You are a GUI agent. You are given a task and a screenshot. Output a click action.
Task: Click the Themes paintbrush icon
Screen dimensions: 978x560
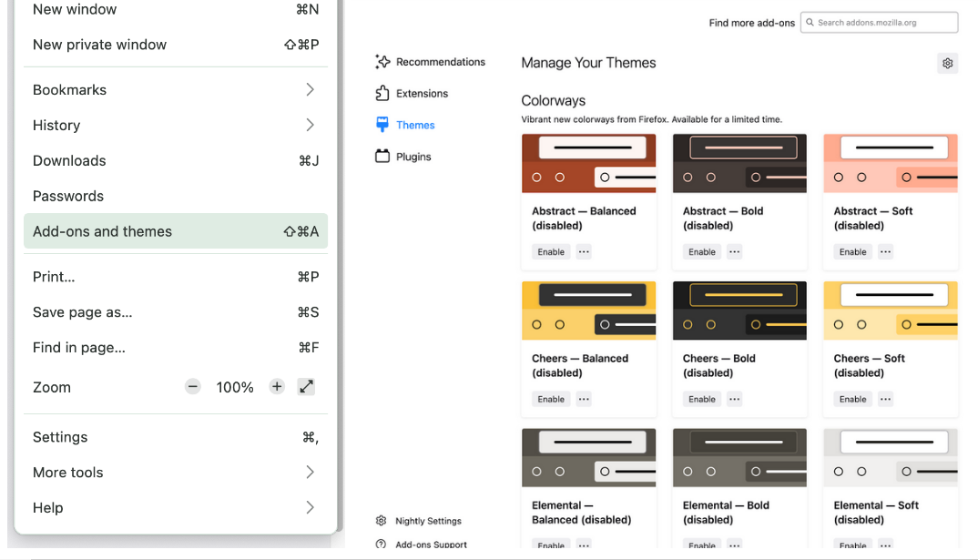coord(382,125)
